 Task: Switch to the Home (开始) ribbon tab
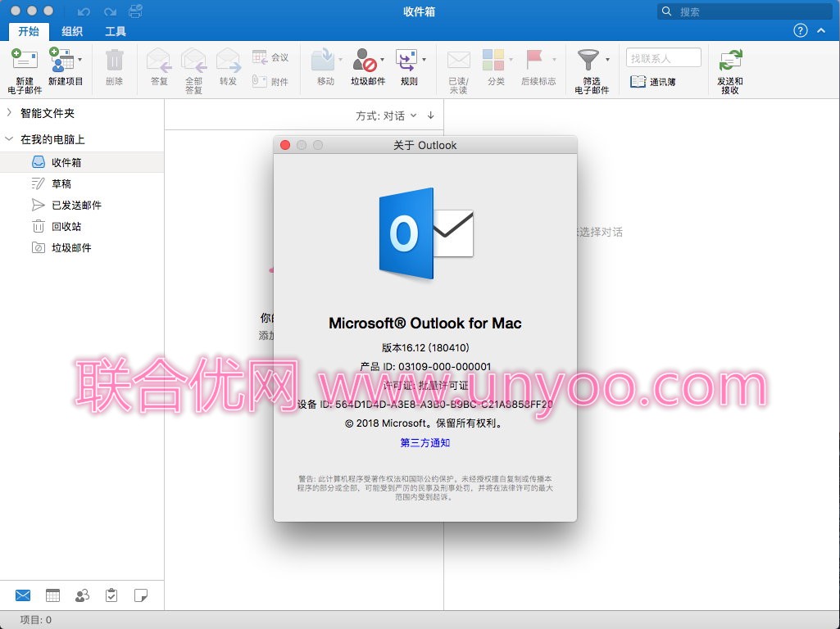tap(29, 31)
